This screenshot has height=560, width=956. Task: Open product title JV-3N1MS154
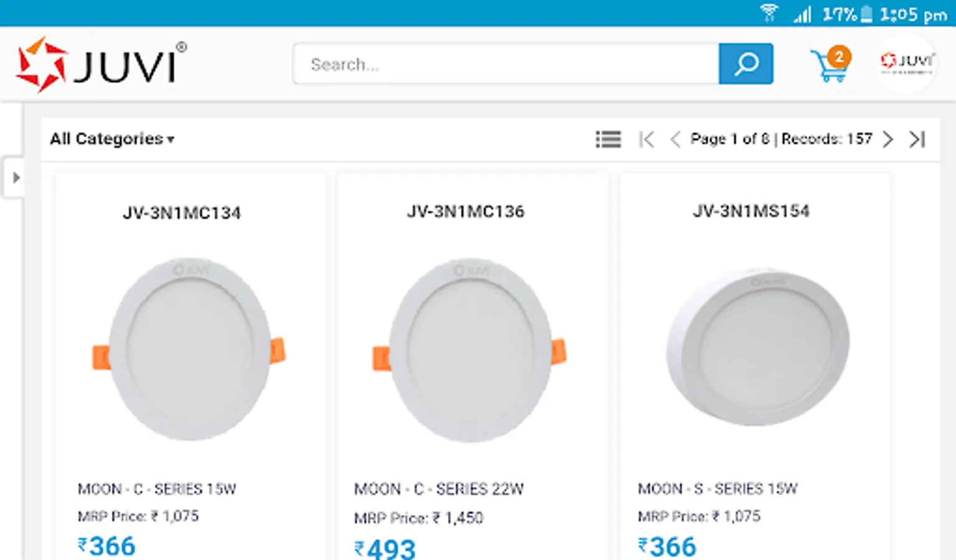(x=751, y=211)
